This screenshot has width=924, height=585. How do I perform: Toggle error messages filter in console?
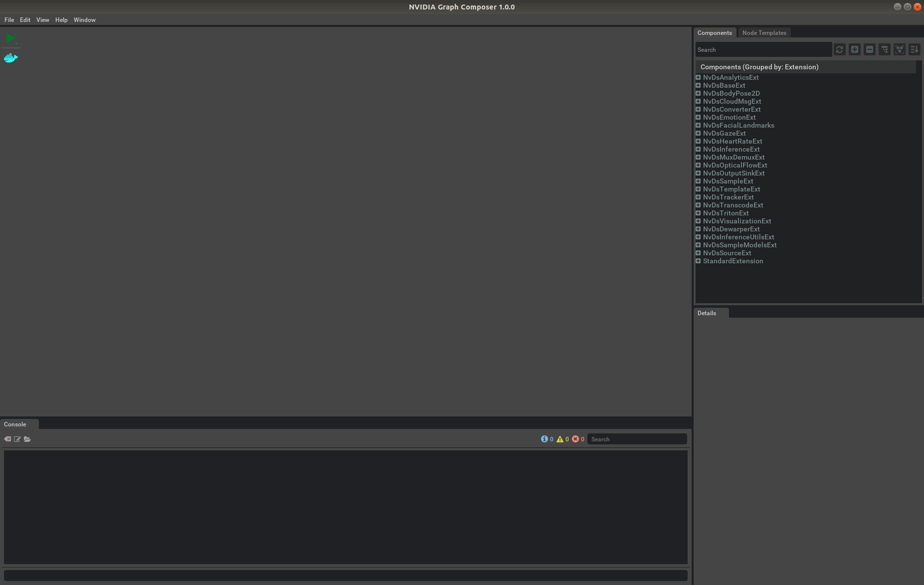[576, 439]
